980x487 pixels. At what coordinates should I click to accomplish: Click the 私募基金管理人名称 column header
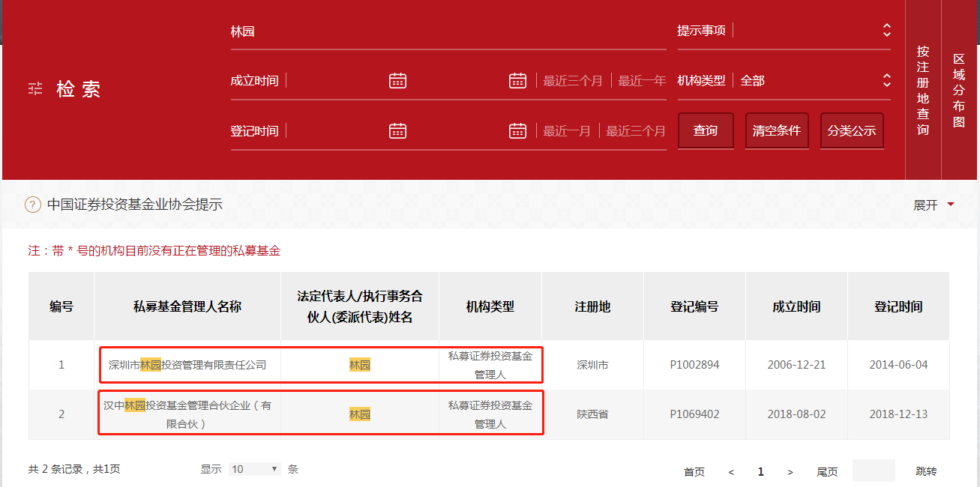pyautogui.click(x=187, y=306)
